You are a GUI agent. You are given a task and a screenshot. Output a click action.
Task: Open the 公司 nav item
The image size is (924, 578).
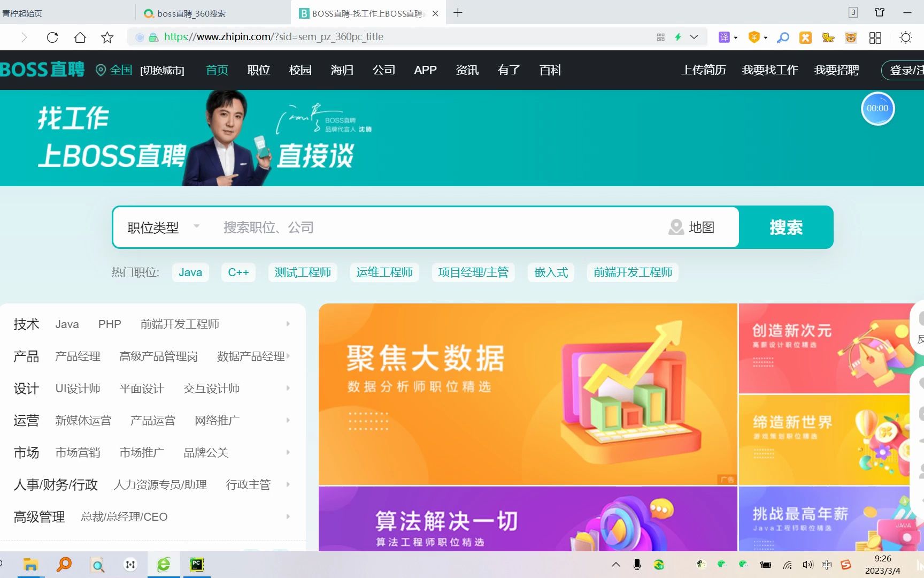click(x=384, y=70)
